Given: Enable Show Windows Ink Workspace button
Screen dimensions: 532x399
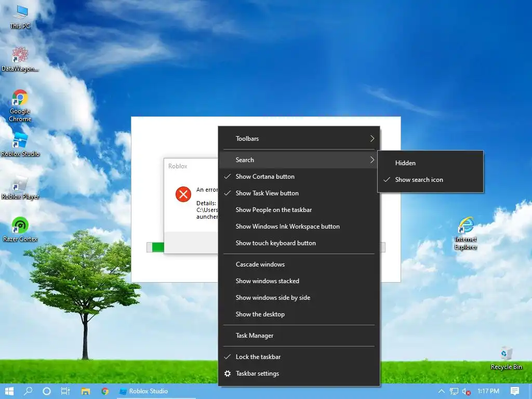Looking at the screenshot, I should (299, 227).
